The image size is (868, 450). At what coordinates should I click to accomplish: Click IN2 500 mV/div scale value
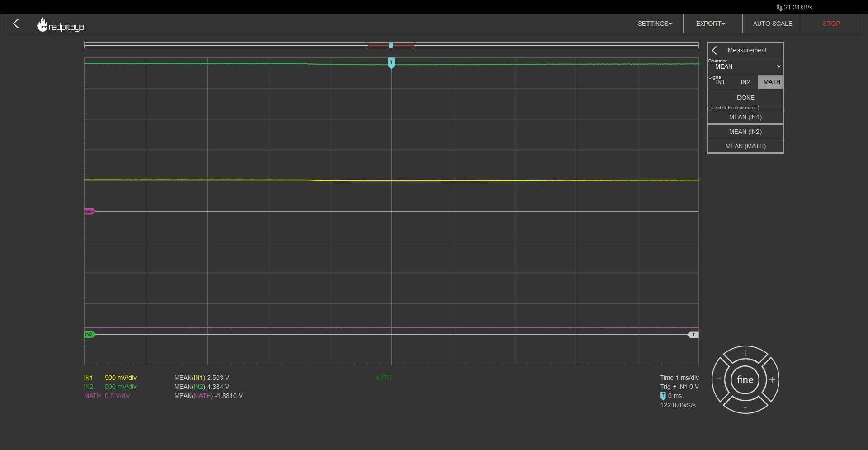coord(121,387)
